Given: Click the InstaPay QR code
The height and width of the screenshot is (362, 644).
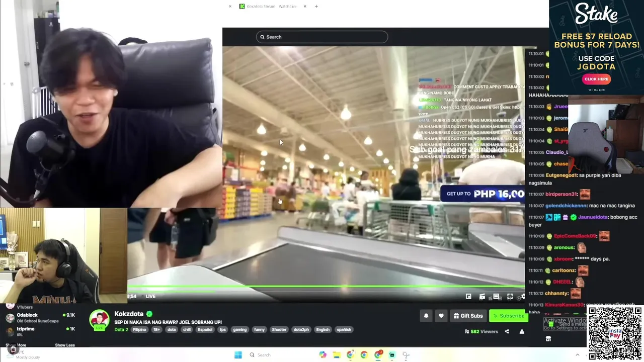Looking at the screenshot, I should 615,333.
